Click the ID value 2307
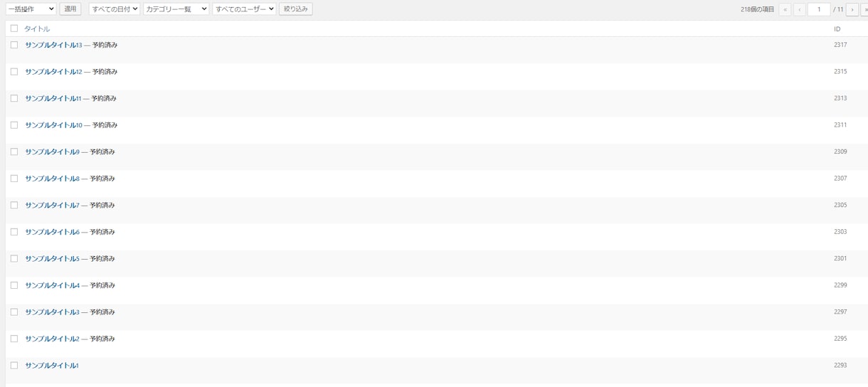 (840, 179)
